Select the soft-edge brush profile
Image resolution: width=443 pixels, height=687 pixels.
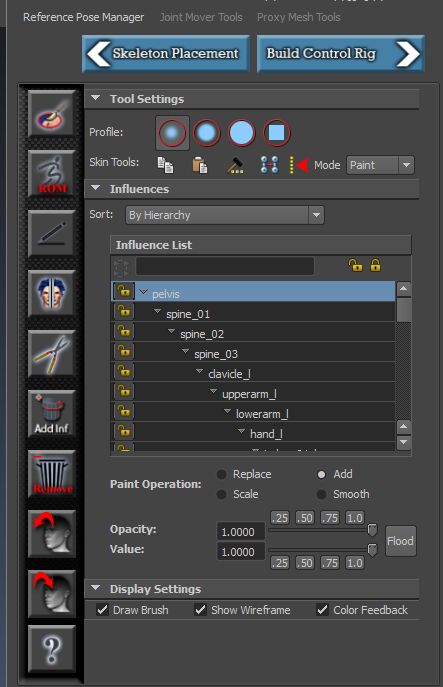tap(206, 132)
